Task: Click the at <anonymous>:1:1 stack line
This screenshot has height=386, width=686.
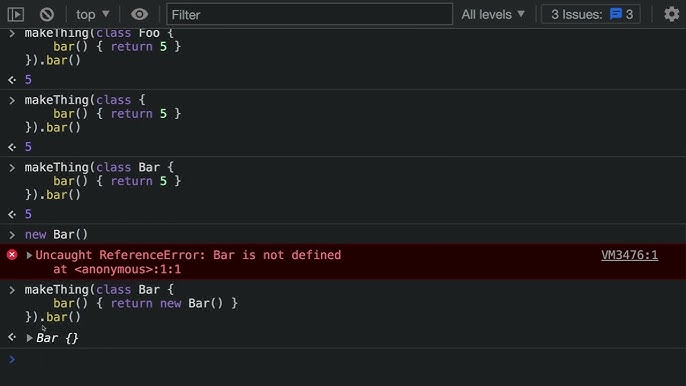Action: pos(117,269)
